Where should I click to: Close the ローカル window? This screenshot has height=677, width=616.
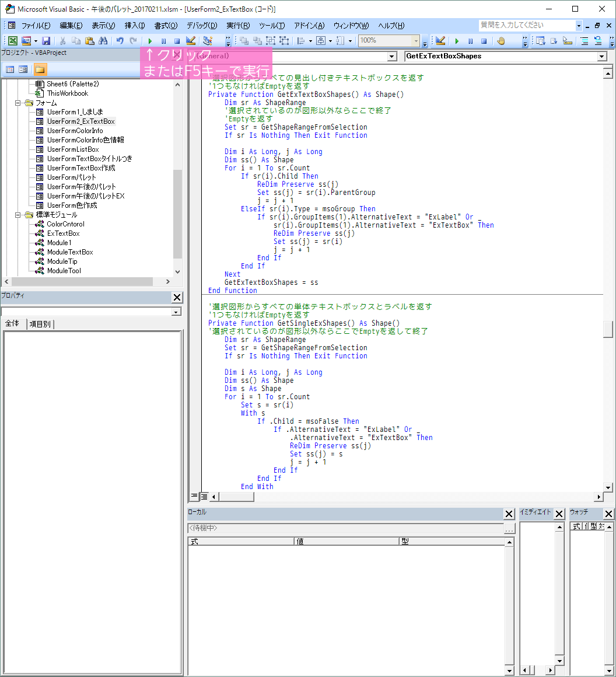pos(509,514)
